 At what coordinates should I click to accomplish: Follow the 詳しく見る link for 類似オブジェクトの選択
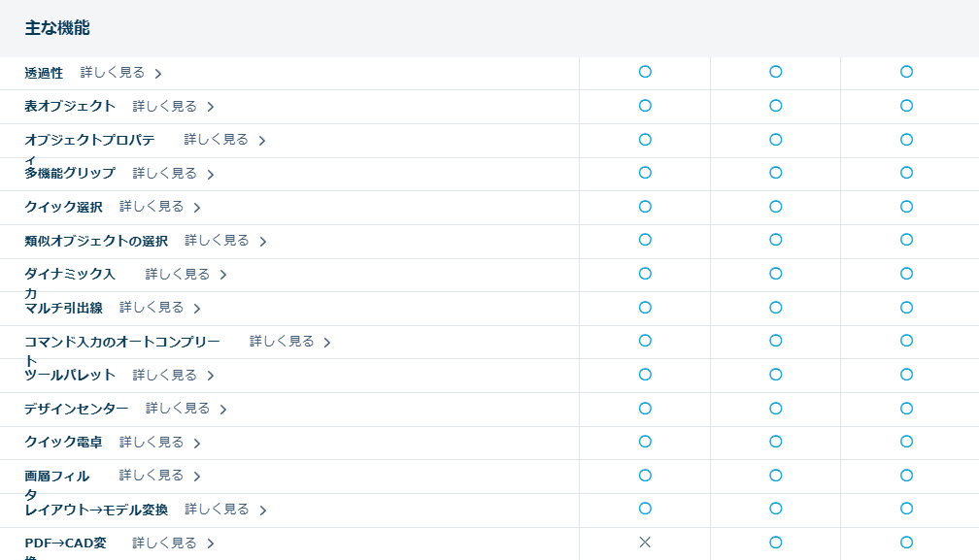point(217,241)
